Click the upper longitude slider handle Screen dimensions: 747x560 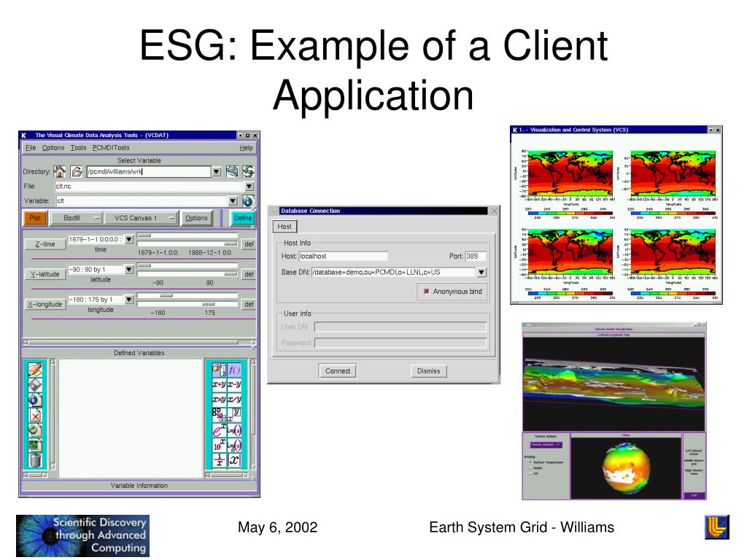(x=166, y=296)
